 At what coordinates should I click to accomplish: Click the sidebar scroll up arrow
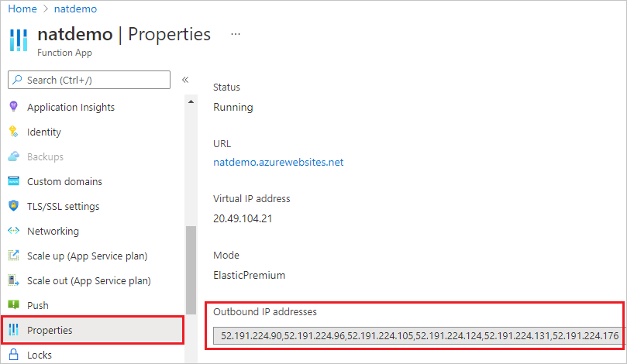(x=191, y=101)
